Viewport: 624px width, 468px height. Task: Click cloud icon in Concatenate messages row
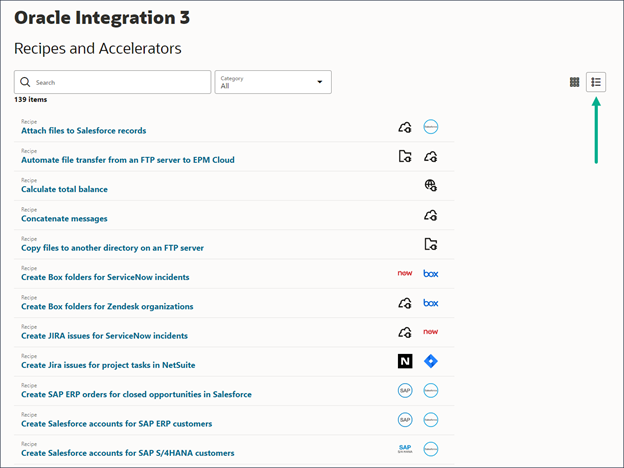tap(431, 215)
